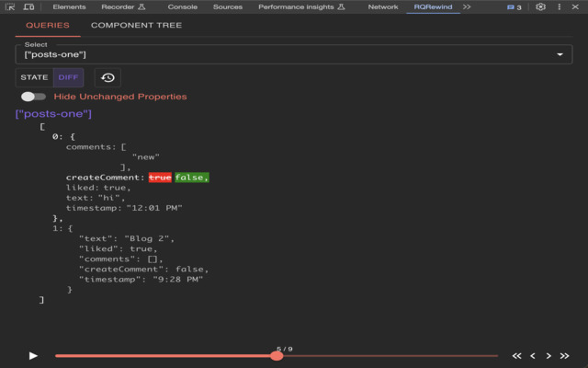
Task: Click the "new" comment entry
Action: tap(146, 157)
